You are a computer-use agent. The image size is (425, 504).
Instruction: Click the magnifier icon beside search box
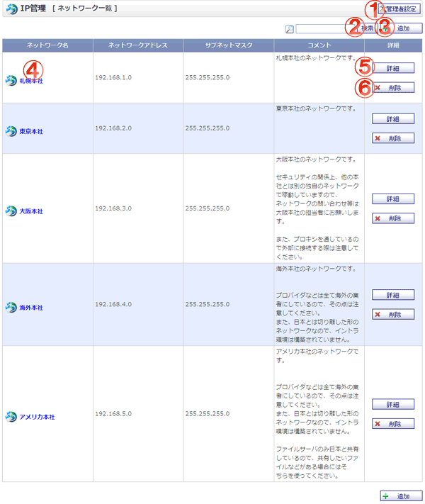click(x=290, y=29)
